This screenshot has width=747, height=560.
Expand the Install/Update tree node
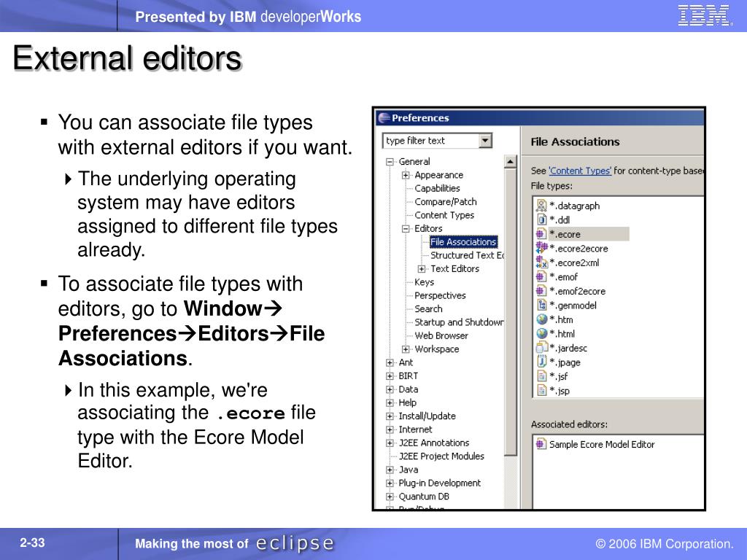pos(390,416)
